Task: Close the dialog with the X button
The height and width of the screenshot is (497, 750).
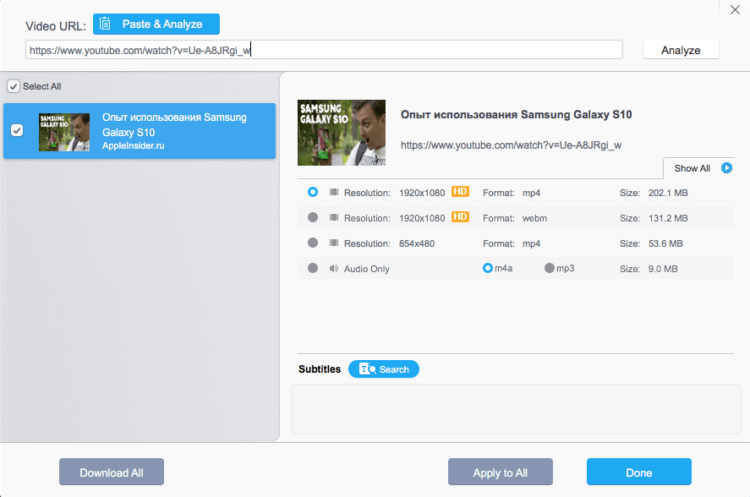Action: click(735, 10)
